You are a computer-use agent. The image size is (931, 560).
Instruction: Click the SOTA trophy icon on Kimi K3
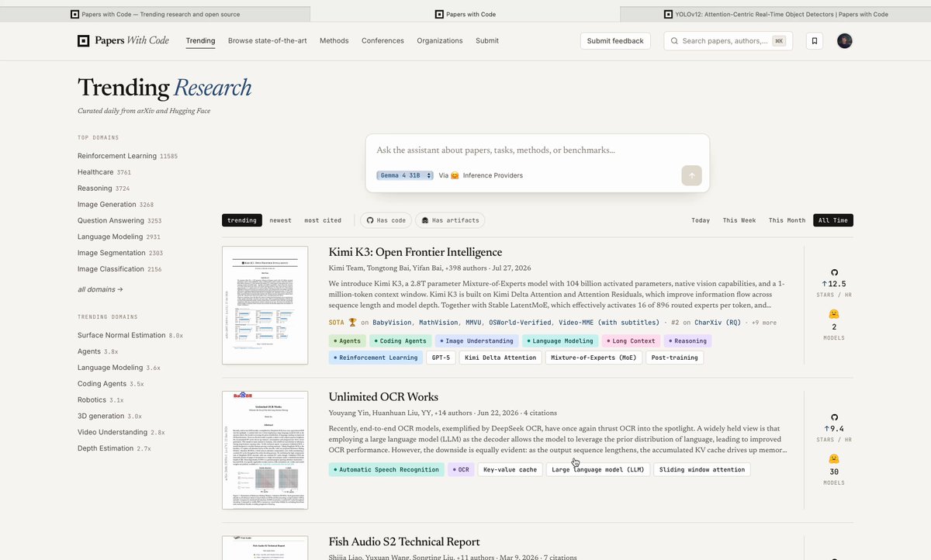(x=353, y=322)
